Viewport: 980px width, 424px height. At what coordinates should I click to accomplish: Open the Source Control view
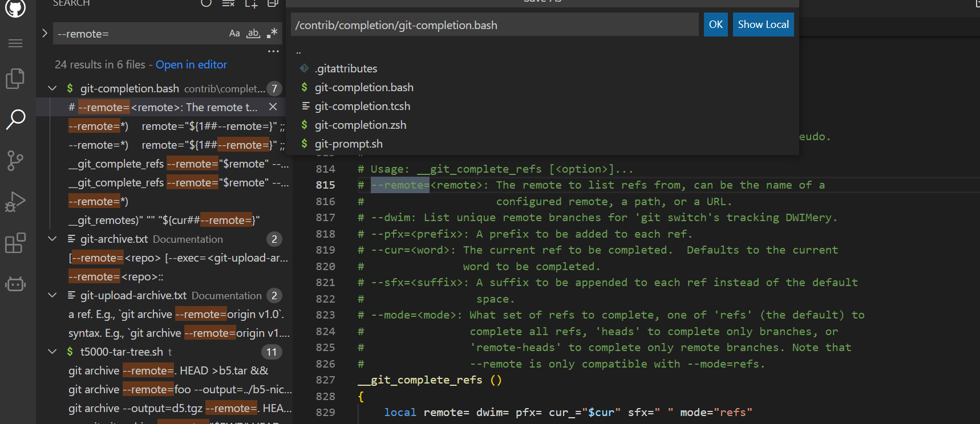(x=15, y=161)
